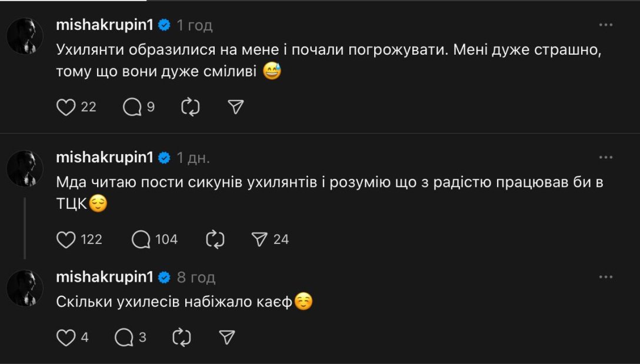Repost the post mentioning ТЦК

215,239
